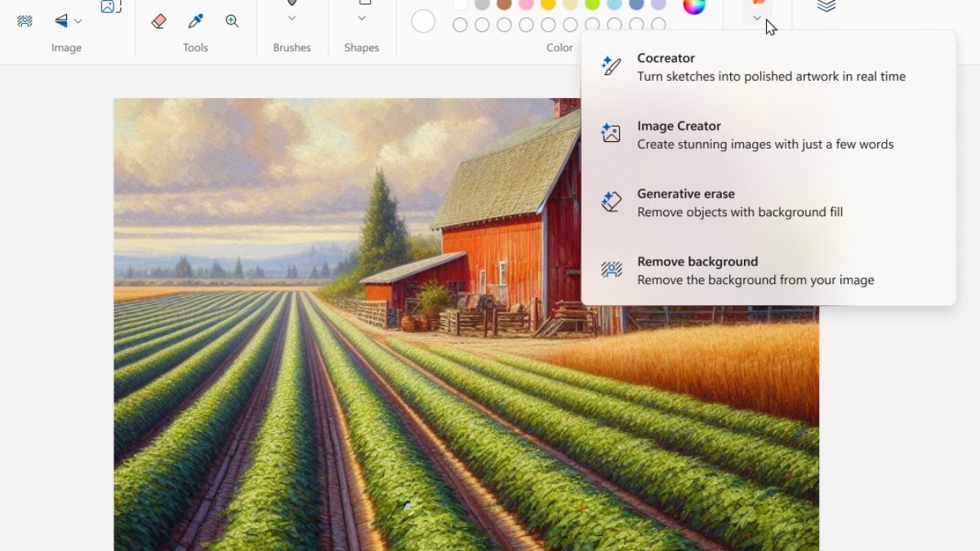Select the Color picker eyedropper tool
Screen dimensions: 980x551
[x=195, y=21]
